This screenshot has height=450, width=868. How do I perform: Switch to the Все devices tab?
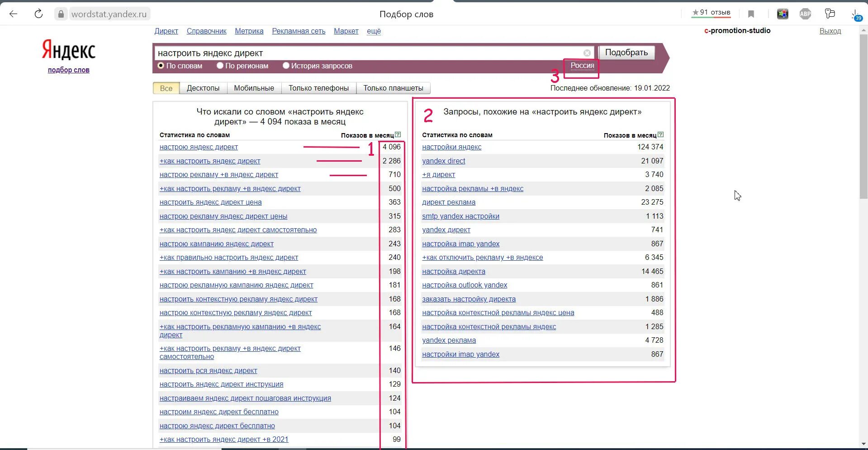(166, 88)
